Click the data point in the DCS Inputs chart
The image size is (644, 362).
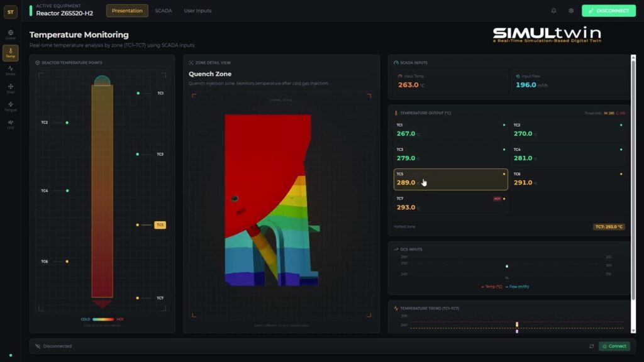tap(507, 266)
